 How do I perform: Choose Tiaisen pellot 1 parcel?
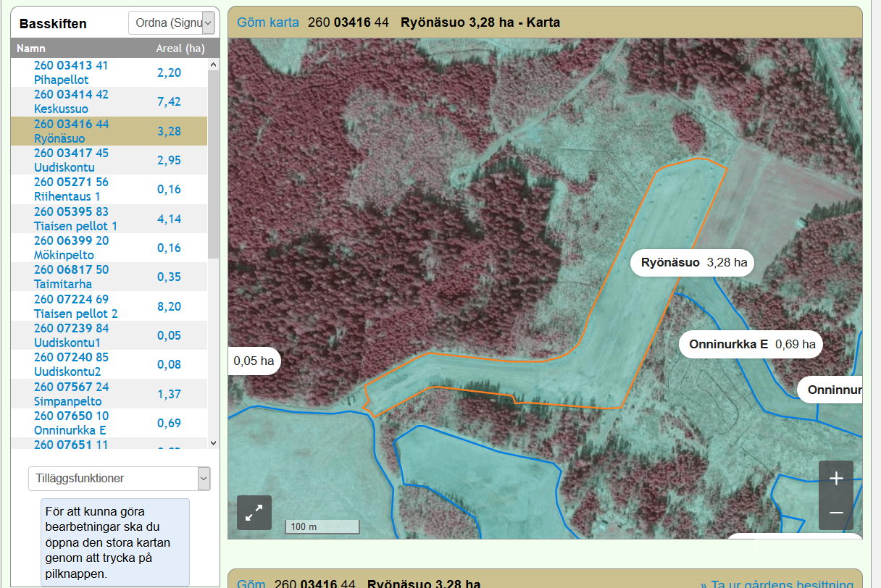[75, 219]
